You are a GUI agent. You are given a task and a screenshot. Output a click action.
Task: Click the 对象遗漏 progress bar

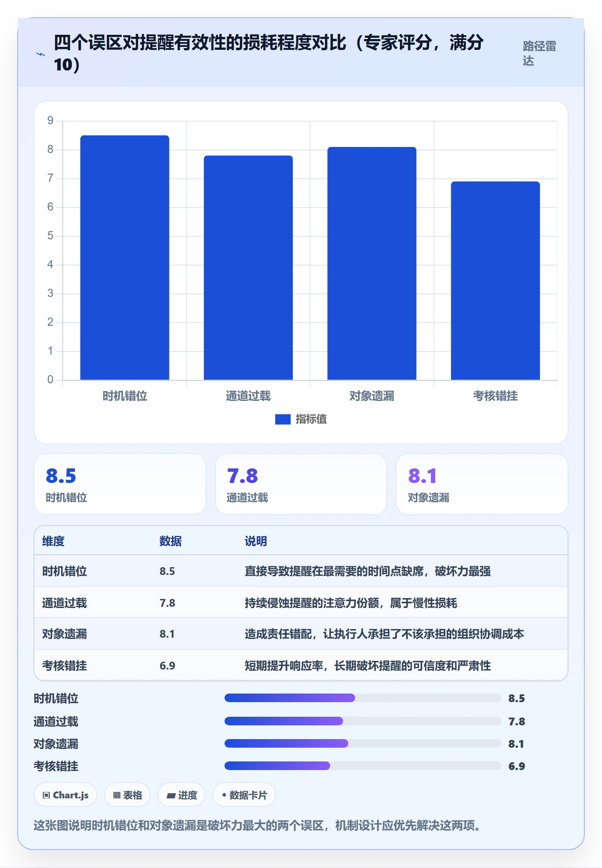363,743
